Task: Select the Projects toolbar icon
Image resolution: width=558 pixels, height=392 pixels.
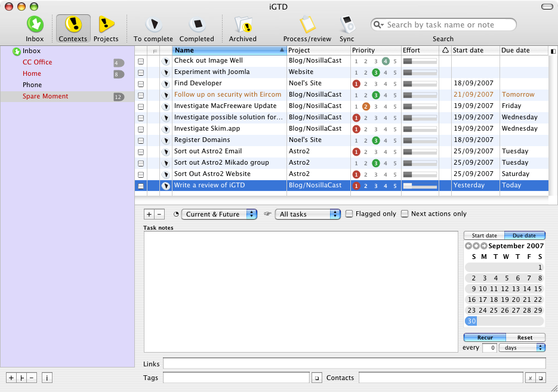Action: click(x=106, y=25)
